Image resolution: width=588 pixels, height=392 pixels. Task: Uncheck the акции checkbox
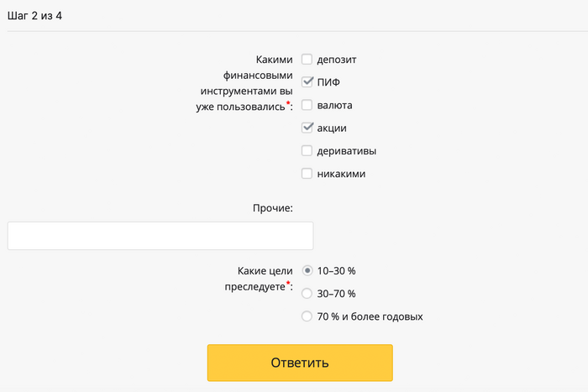pos(307,128)
